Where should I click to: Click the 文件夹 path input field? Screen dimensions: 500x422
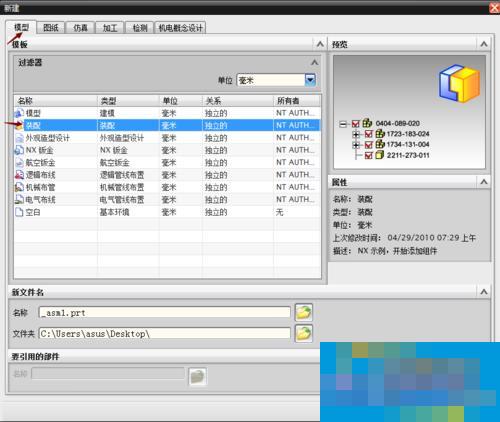(165, 334)
